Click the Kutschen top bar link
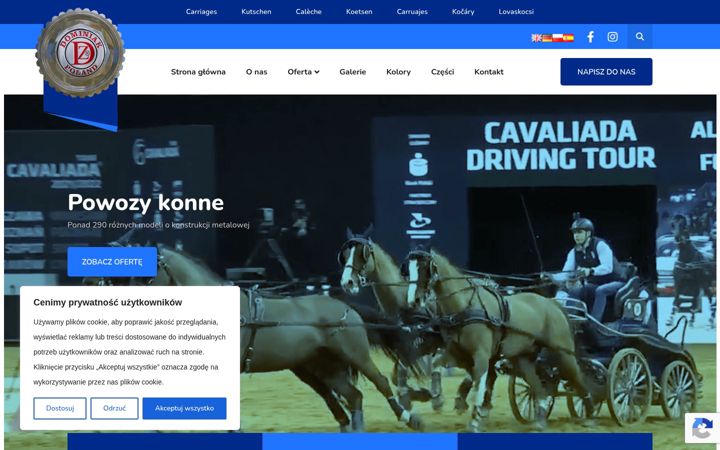Screen dimensions: 720x450 (256, 11)
